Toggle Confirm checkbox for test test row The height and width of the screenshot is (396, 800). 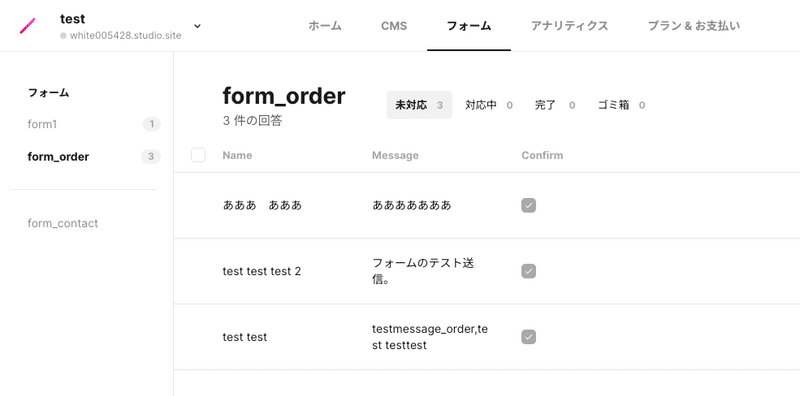[529, 337]
